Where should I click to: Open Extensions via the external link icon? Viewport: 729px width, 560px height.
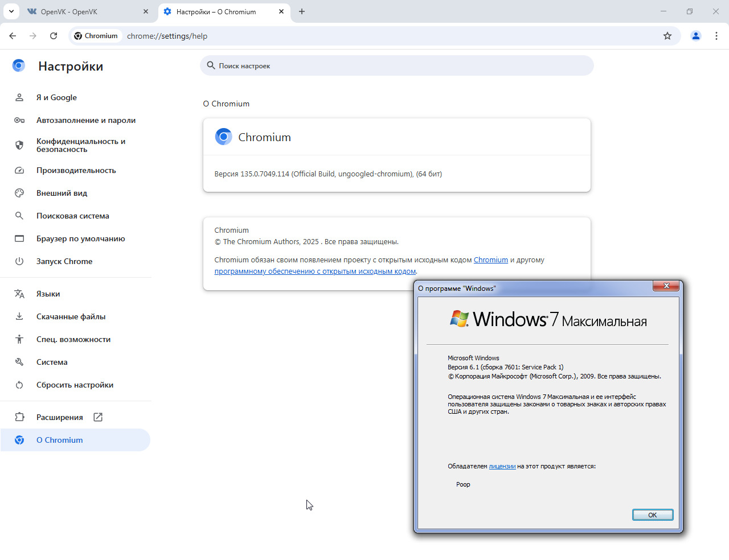(x=98, y=417)
